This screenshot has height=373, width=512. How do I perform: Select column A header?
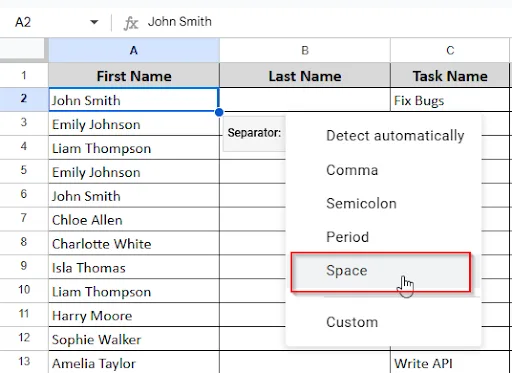pos(134,50)
